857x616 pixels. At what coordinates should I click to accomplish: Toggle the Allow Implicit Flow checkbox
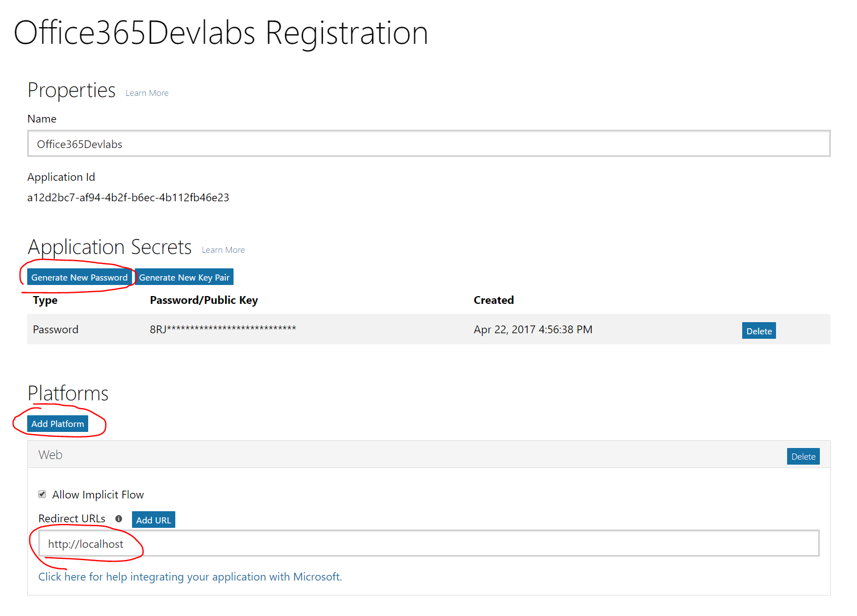tap(42, 494)
